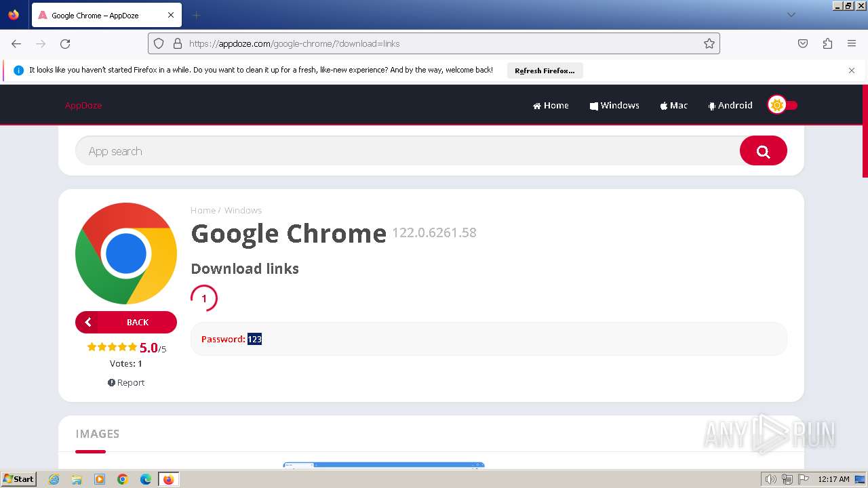Launch Internet Explorer from taskbar
This screenshot has width=868, height=488.
[54, 479]
